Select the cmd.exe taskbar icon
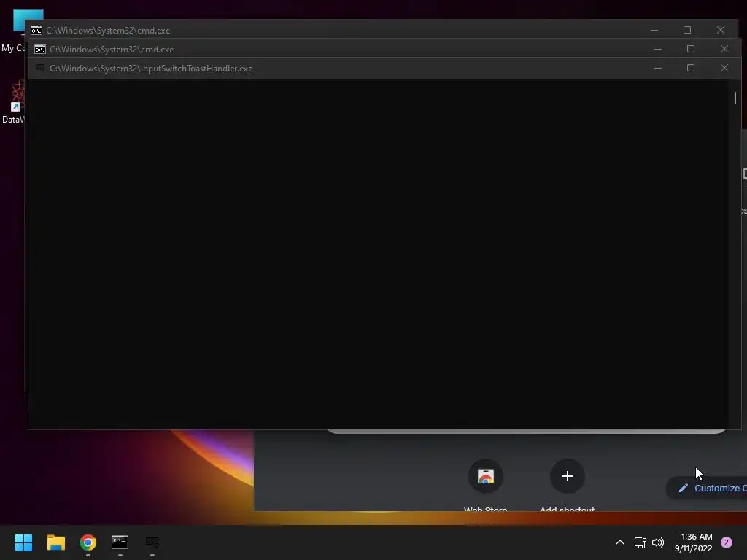This screenshot has height=560, width=747. 120,542
